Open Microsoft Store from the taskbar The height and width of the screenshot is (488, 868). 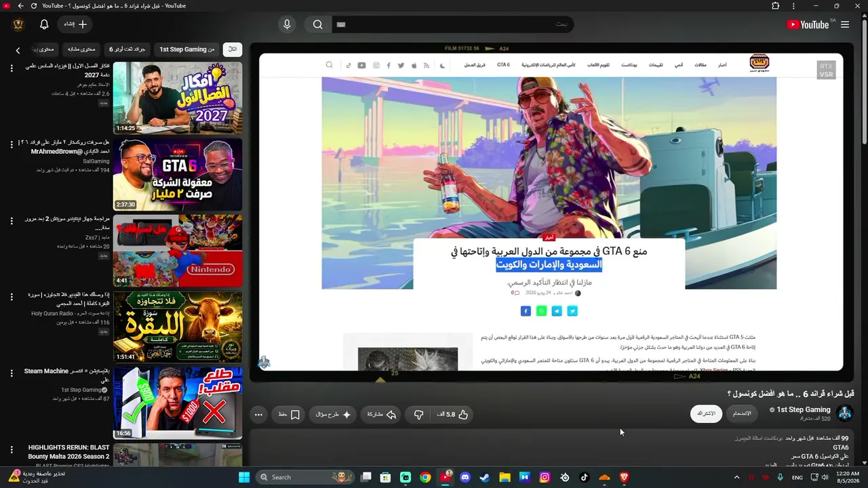pos(385,477)
